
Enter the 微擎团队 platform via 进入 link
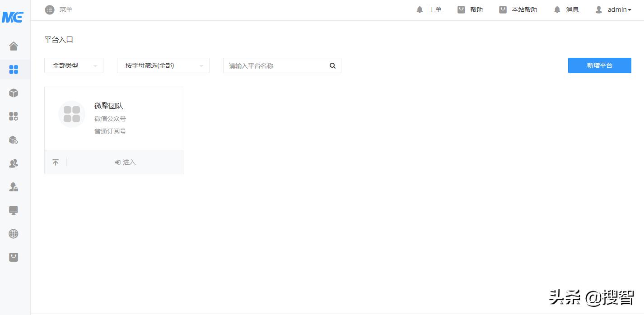pos(125,162)
